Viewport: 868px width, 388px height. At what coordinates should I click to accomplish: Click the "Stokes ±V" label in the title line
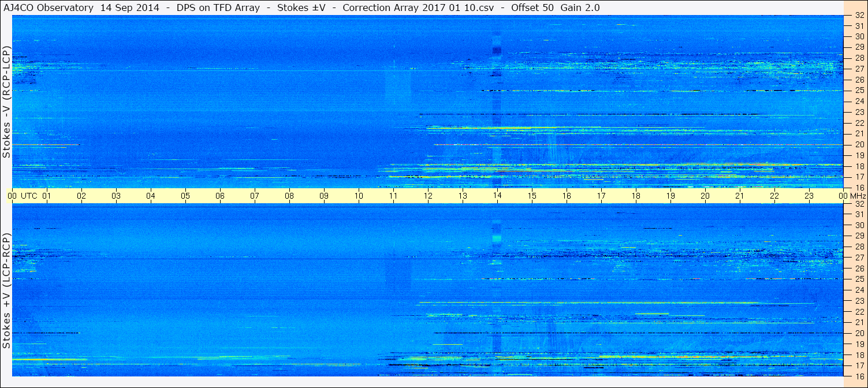(301, 8)
